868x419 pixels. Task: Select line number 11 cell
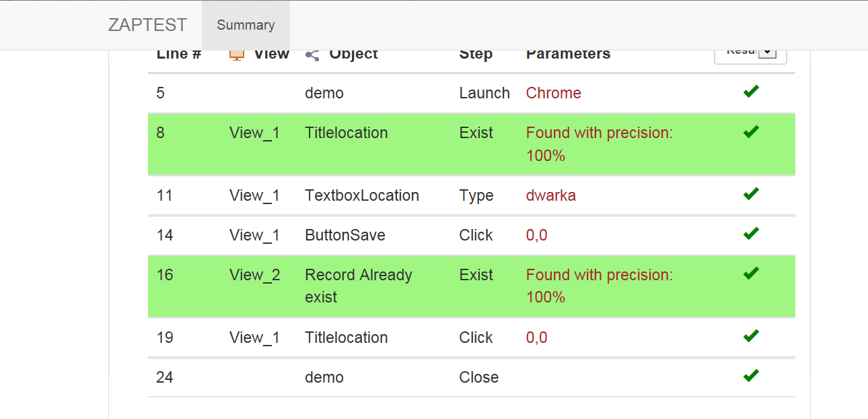(164, 195)
